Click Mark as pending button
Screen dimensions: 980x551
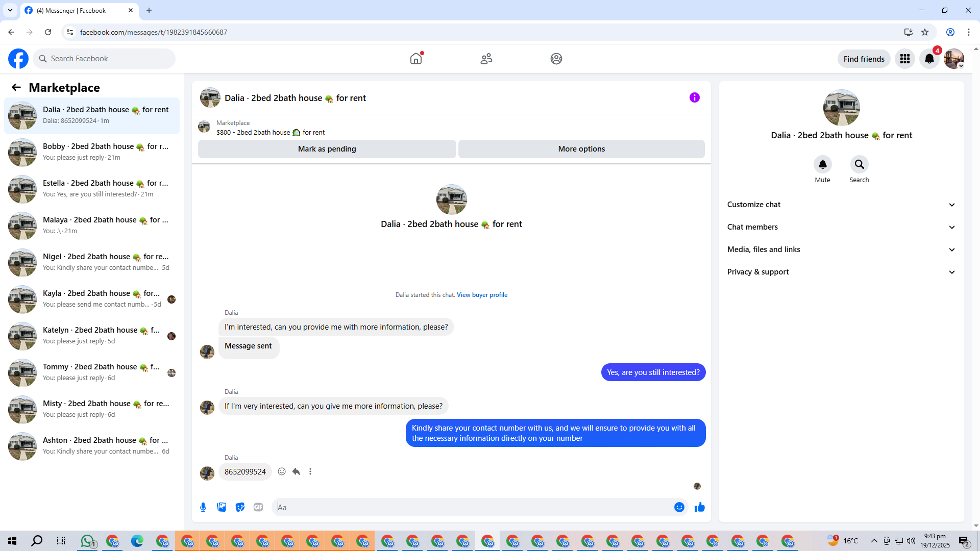point(327,149)
